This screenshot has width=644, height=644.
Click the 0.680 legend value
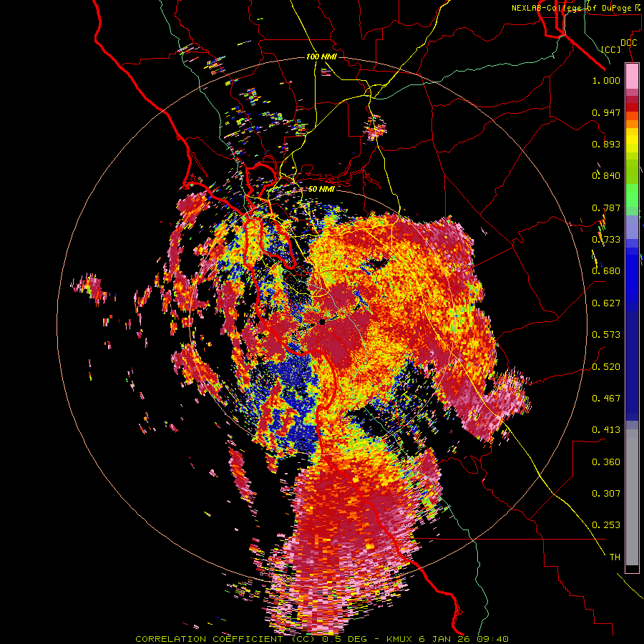[x=606, y=271]
